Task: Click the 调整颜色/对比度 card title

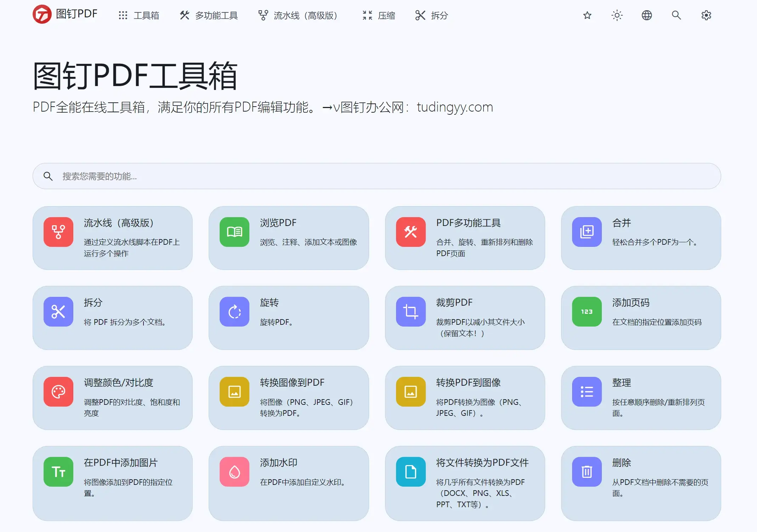Action: pos(118,383)
